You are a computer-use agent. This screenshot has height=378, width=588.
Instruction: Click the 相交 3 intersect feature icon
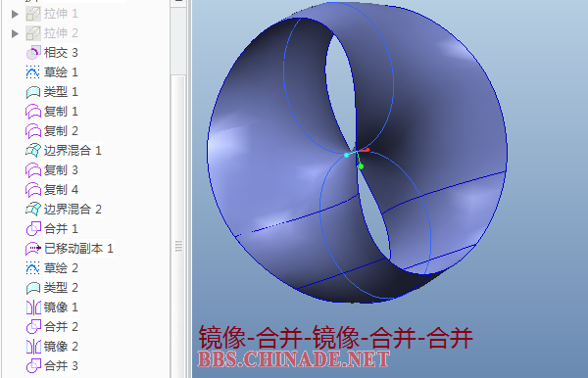click(x=33, y=53)
